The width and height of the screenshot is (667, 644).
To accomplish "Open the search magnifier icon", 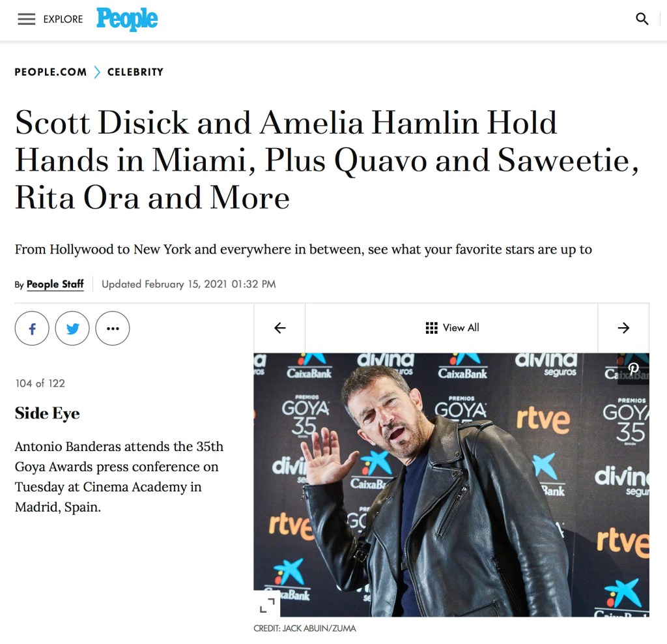I will pyautogui.click(x=642, y=19).
